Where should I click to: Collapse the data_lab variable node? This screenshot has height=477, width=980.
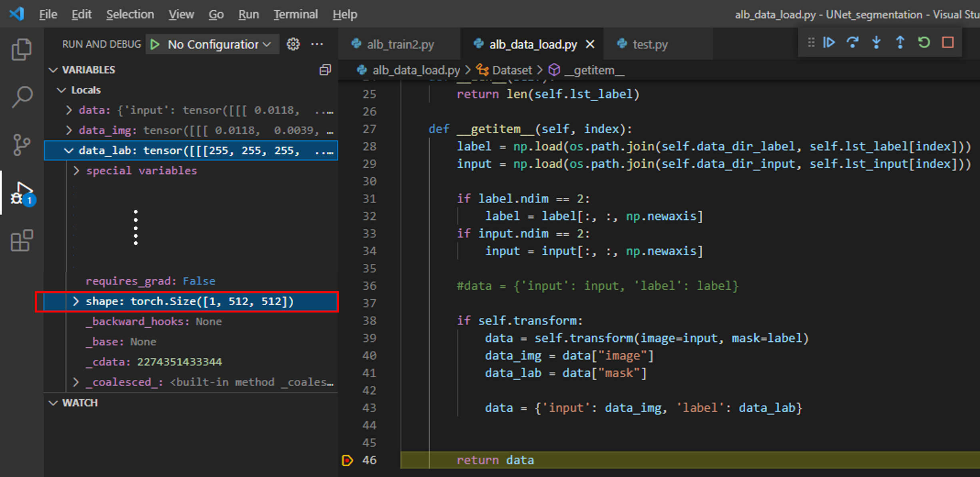click(69, 150)
